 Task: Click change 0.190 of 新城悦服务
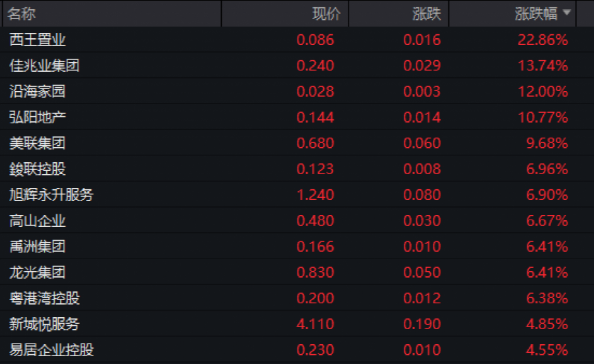click(x=422, y=324)
